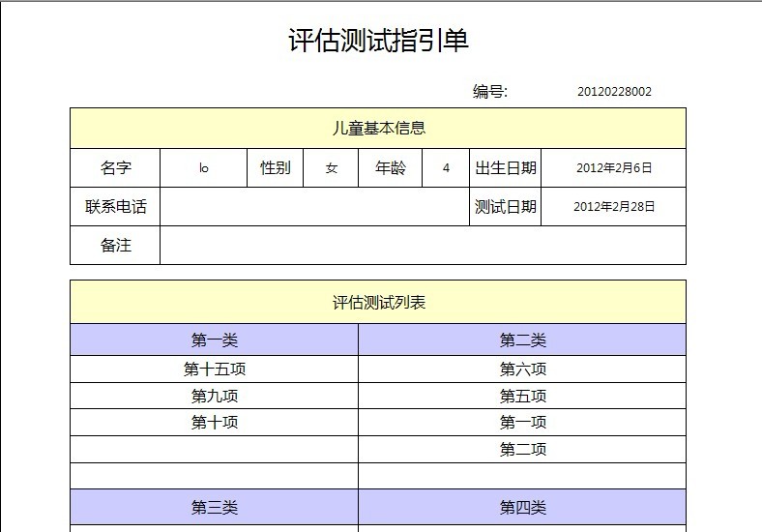Click the 第三类 category header
This screenshot has height=532, width=762.
215,507
